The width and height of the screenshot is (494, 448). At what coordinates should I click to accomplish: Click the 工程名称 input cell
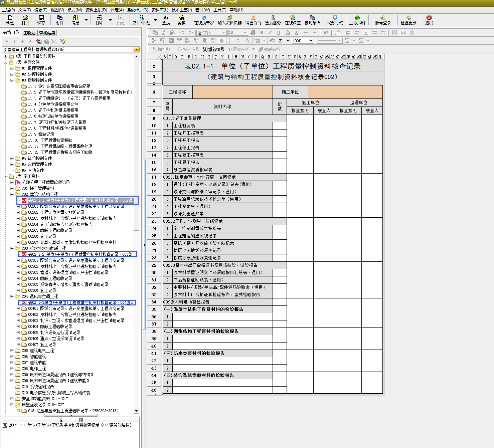click(x=232, y=92)
